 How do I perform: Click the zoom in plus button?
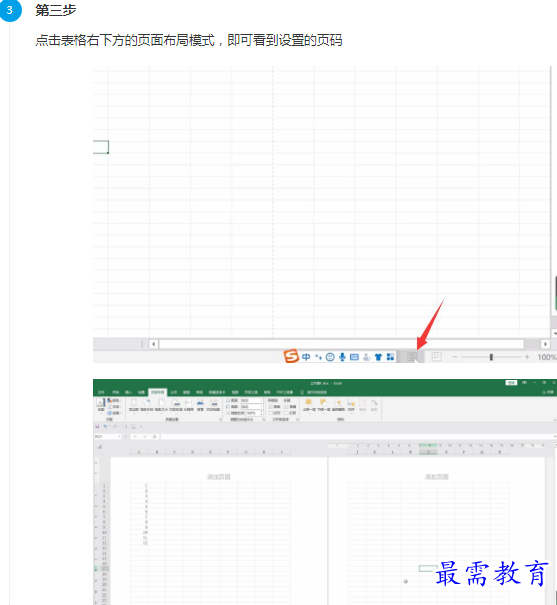tap(527, 357)
